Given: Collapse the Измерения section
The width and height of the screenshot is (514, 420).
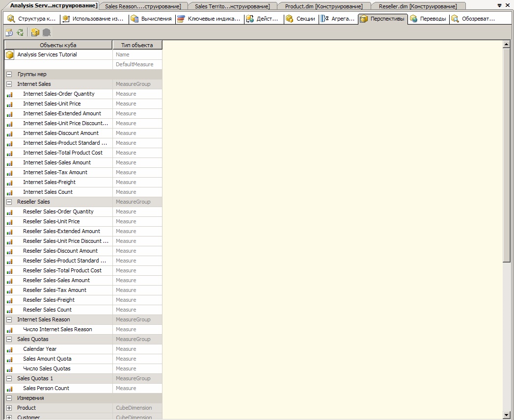Looking at the screenshot, I should pyautogui.click(x=9, y=398).
